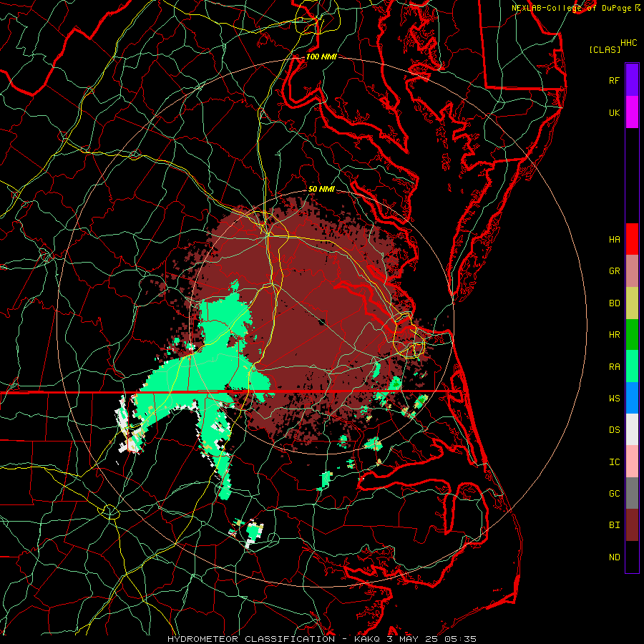Click the WS legend label
Image resolution: width=644 pixels, height=644 pixels.
coord(614,399)
